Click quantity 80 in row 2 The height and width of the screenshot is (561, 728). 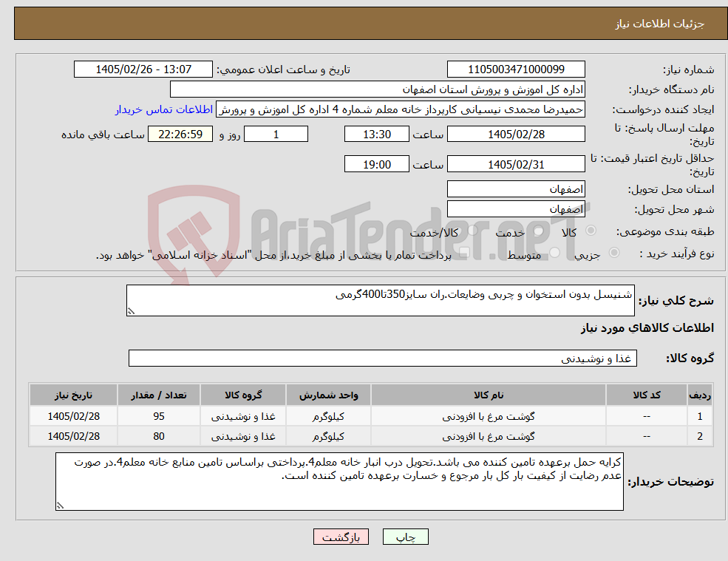159,436
